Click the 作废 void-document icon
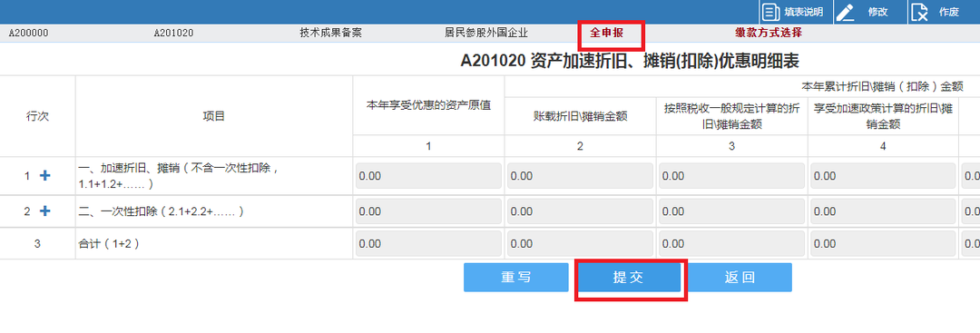 coord(919,12)
